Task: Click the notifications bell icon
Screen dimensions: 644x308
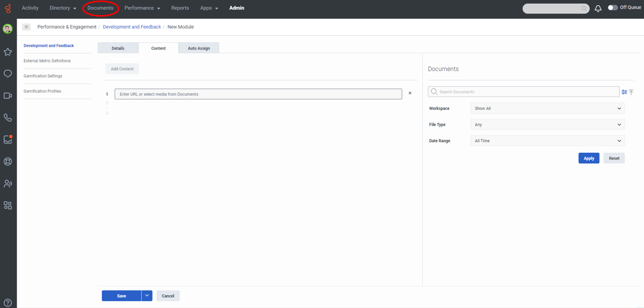Action: (598, 8)
